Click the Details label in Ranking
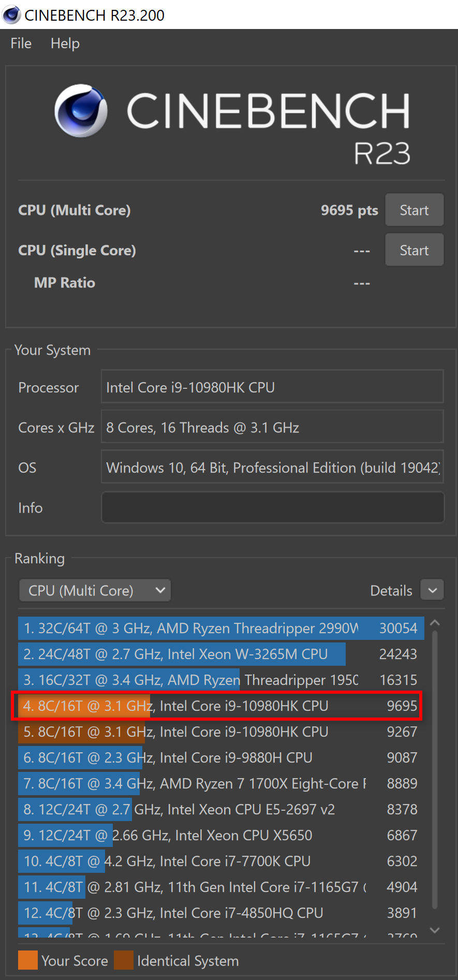The height and width of the screenshot is (980, 458). tap(391, 591)
